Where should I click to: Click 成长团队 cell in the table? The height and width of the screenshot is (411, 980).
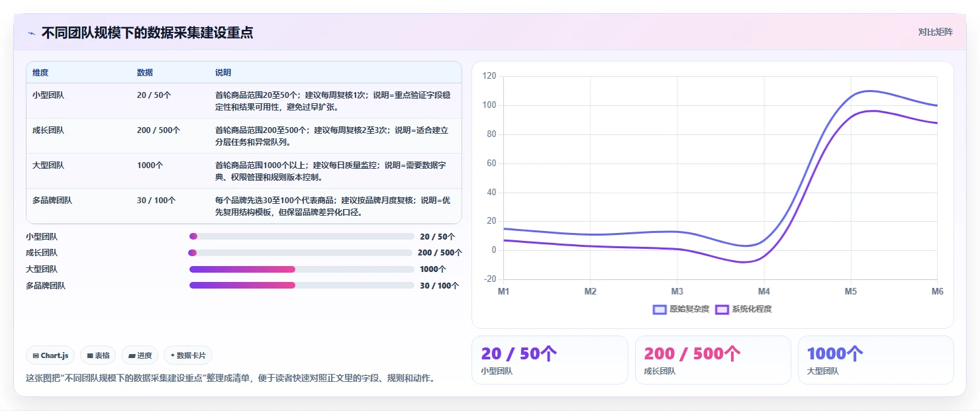[48, 130]
